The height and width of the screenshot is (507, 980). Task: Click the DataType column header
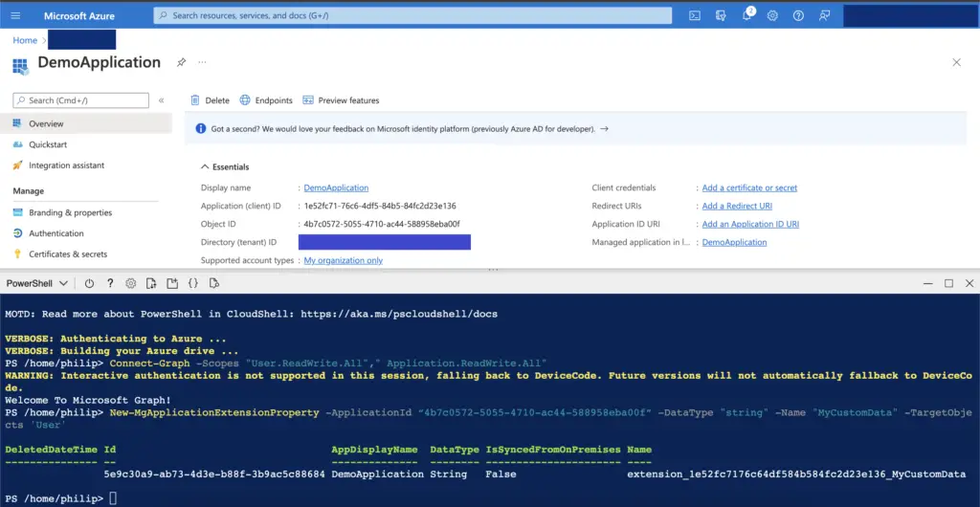(455, 450)
